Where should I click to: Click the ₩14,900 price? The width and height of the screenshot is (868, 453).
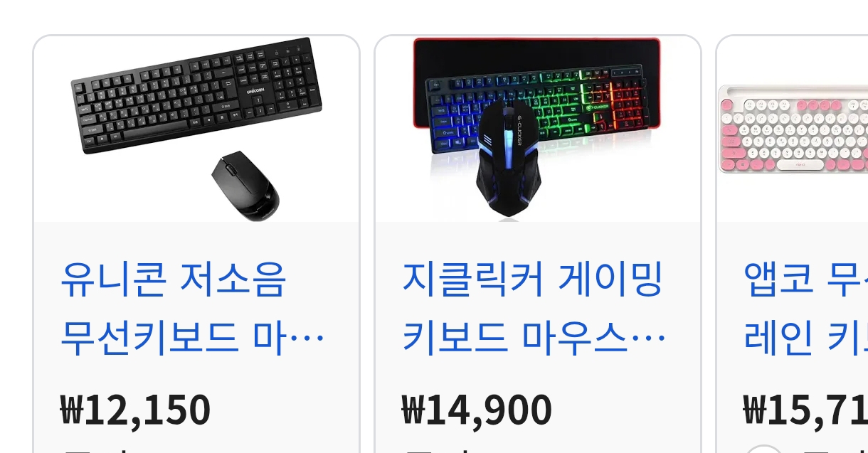point(477,410)
